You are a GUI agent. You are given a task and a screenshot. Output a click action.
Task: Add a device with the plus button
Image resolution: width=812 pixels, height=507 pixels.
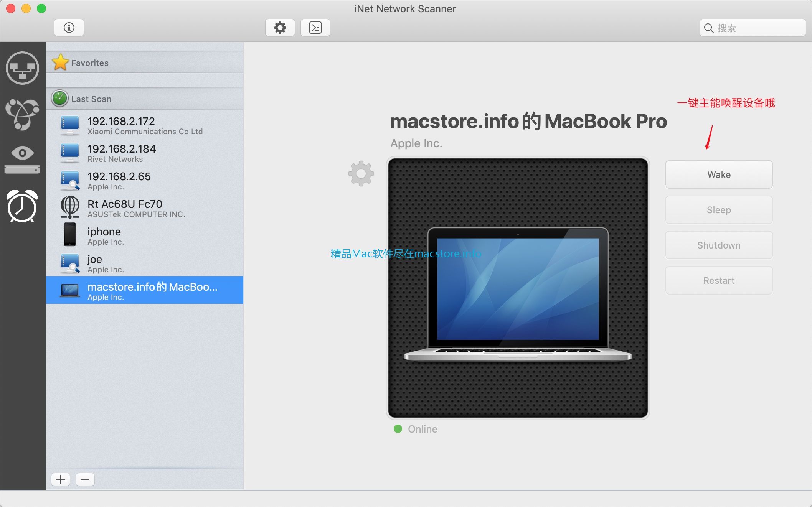click(61, 479)
